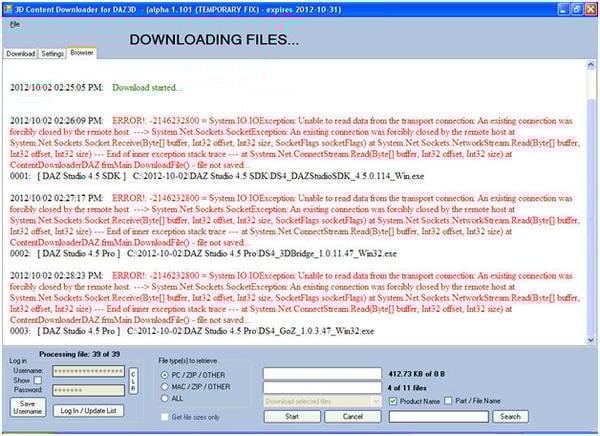Click the current file progress bar
600x436 pixels.
[x=323, y=374]
